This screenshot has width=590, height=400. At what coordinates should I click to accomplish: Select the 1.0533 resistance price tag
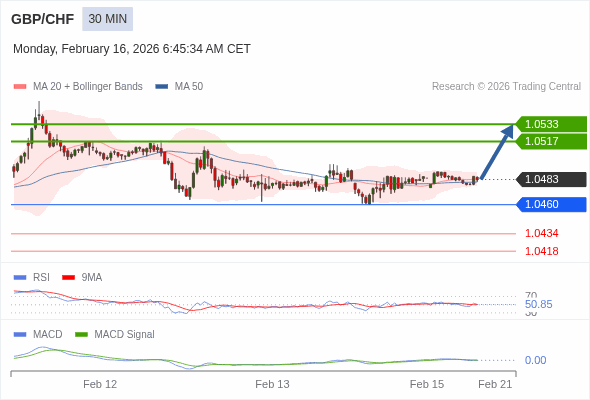coord(552,124)
